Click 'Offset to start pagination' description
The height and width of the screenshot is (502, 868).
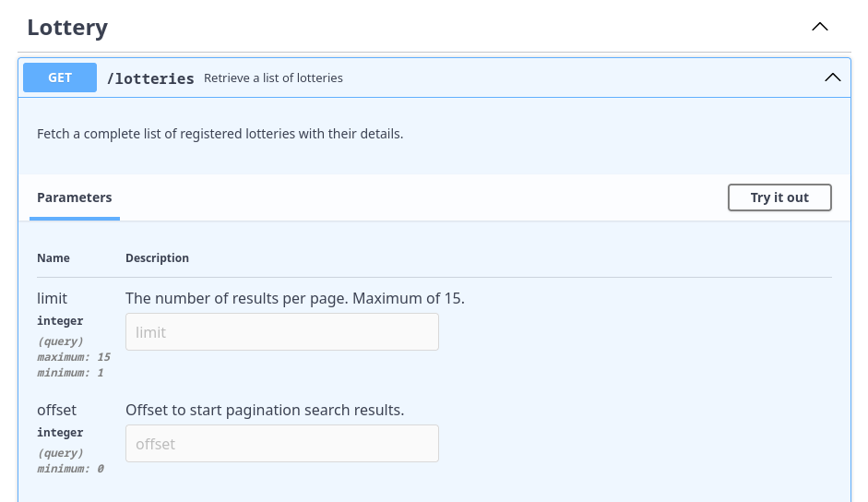click(x=265, y=410)
